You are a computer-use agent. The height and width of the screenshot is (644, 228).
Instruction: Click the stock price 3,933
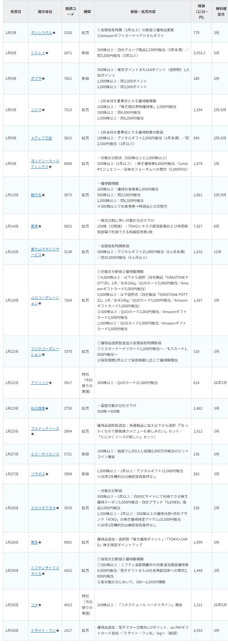(x=198, y=631)
